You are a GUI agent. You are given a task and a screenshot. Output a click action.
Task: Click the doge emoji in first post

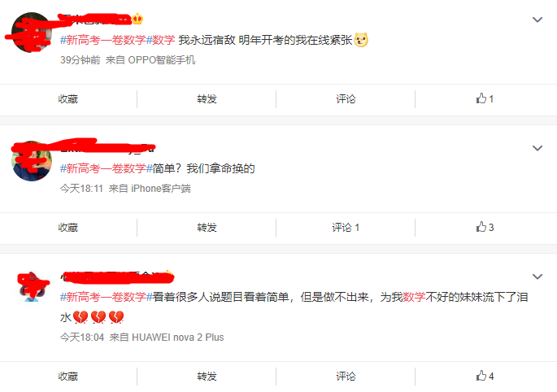point(361,40)
